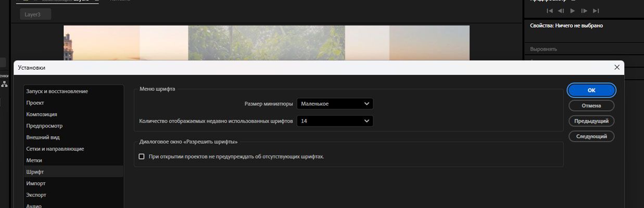Click the Layer3 tab in composition panel
The image size is (644, 208).
tap(35, 15)
